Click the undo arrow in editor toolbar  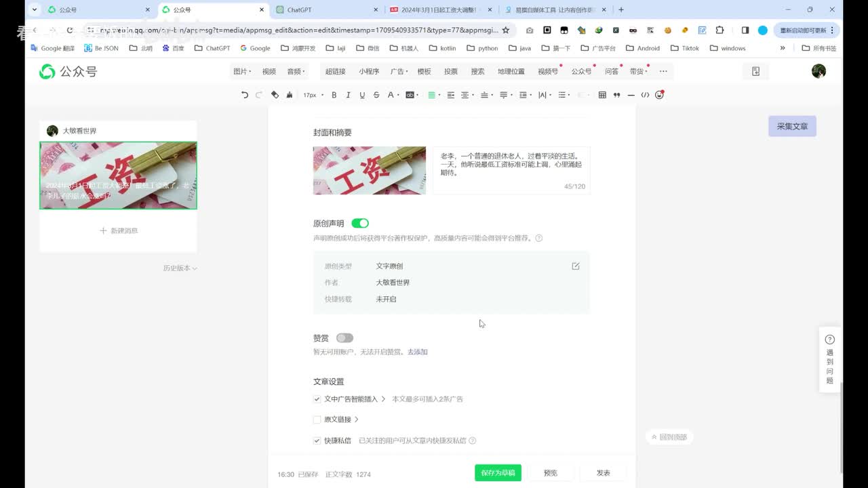pyautogui.click(x=245, y=95)
